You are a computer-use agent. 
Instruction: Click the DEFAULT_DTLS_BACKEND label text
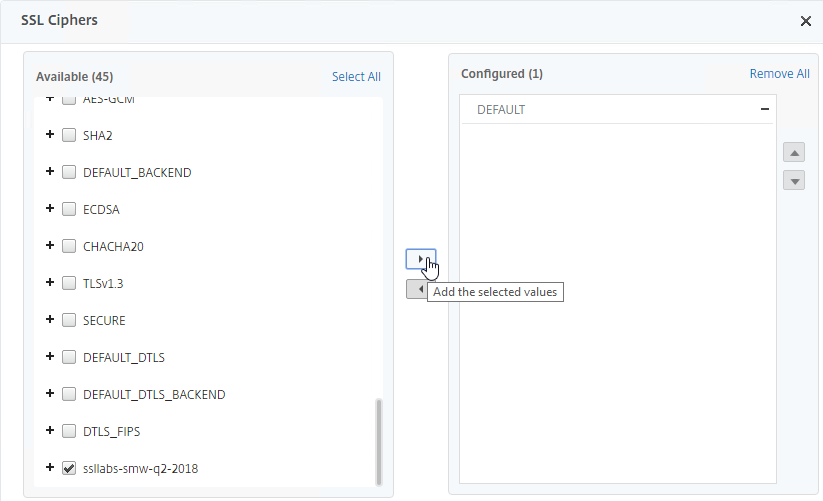point(154,395)
